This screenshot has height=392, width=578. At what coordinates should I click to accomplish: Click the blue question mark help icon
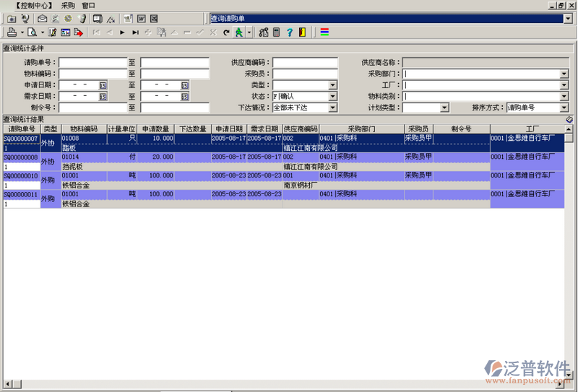pos(289,32)
